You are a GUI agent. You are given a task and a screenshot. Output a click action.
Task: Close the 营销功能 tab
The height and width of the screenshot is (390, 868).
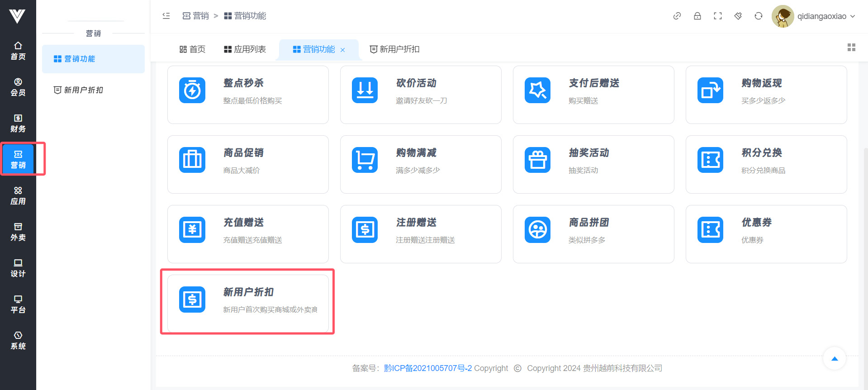[x=342, y=50]
